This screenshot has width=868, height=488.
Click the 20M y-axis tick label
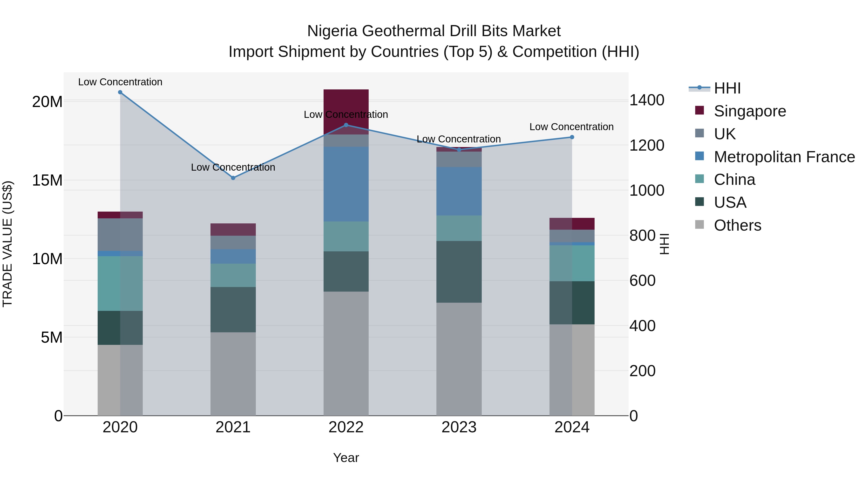point(47,102)
